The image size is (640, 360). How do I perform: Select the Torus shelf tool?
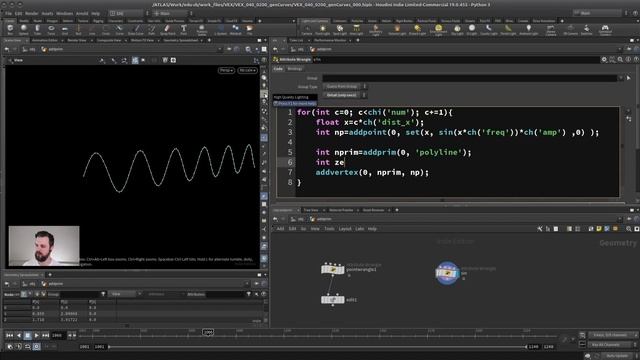[x=51, y=29]
